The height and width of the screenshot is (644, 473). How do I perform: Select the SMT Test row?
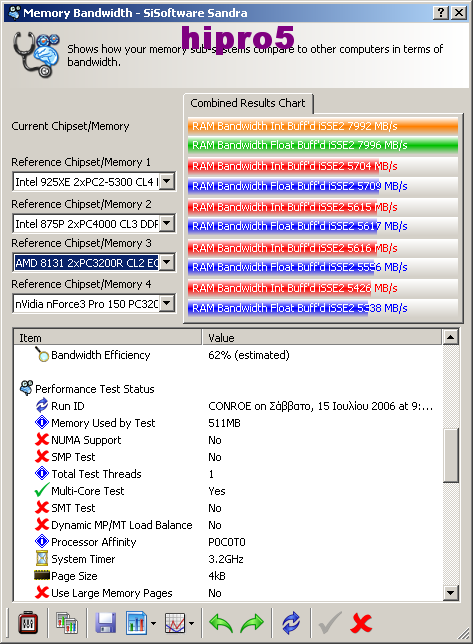pyautogui.click(x=228, y=508)
